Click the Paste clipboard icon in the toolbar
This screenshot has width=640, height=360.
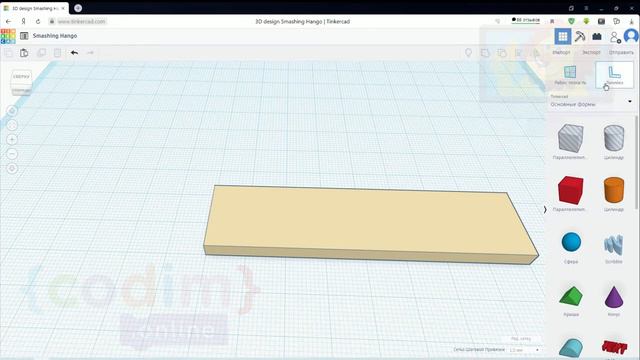(x=24, y=53)
